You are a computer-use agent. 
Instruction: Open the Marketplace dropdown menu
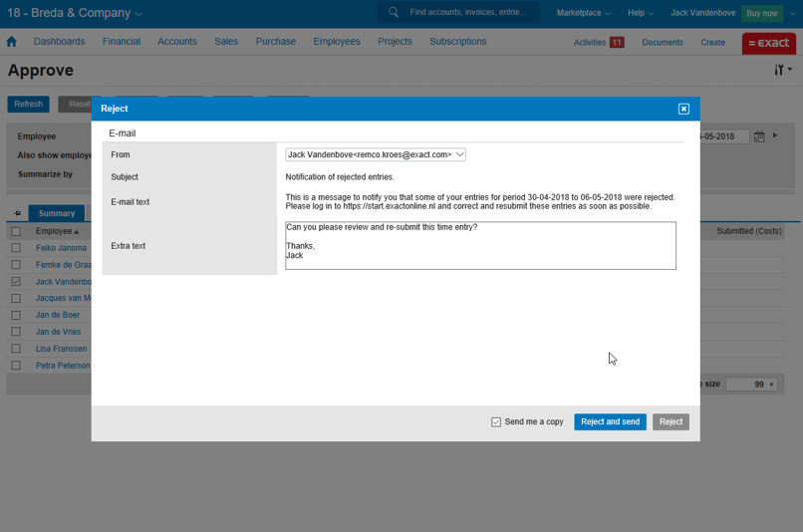[x=583, y=13]
